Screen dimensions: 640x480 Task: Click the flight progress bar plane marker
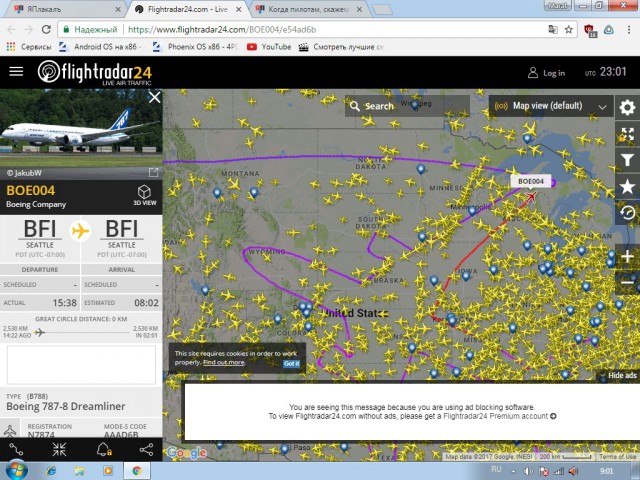point(40,332)
